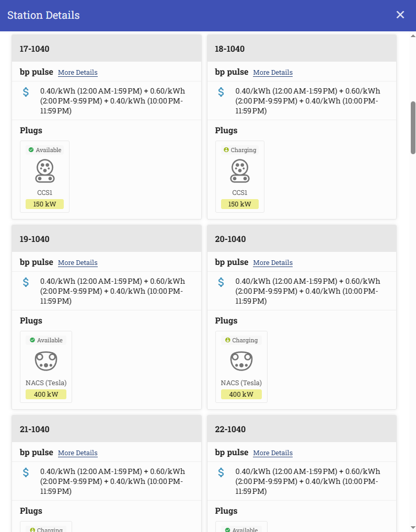The image size is (416, 532).
Task: Click the Charging status icon in 20-1040
Action: (227, 340)
